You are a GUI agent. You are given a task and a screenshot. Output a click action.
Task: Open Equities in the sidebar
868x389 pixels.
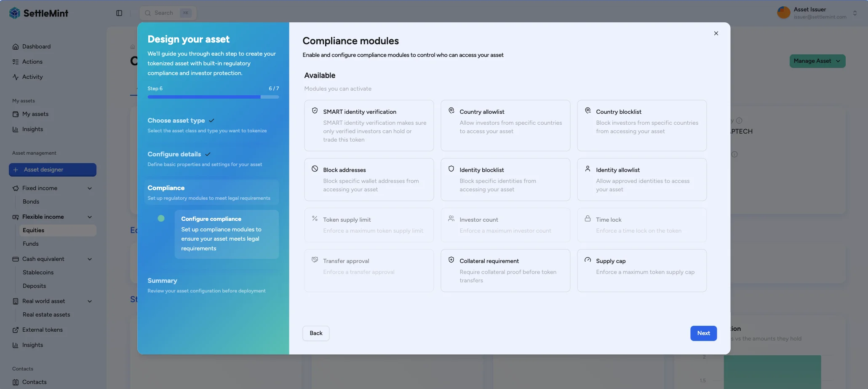34,231
